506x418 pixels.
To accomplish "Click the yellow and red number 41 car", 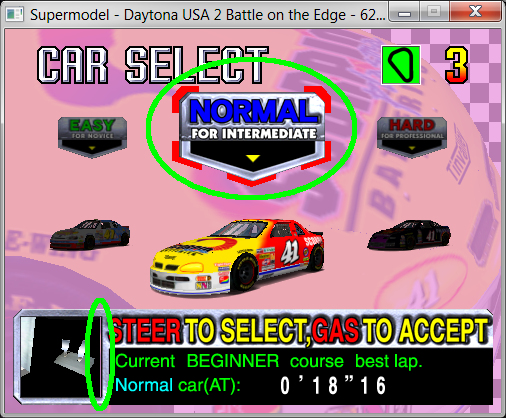I will (237, 257).
